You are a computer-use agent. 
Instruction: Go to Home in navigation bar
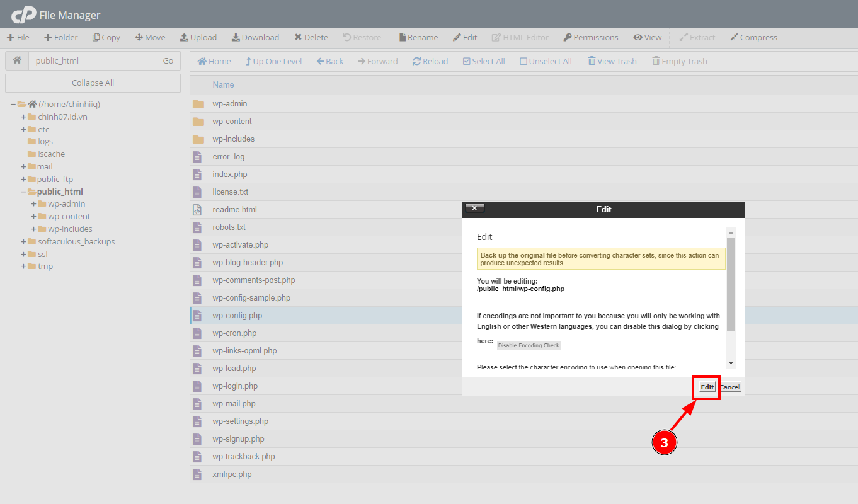(214, 61)
